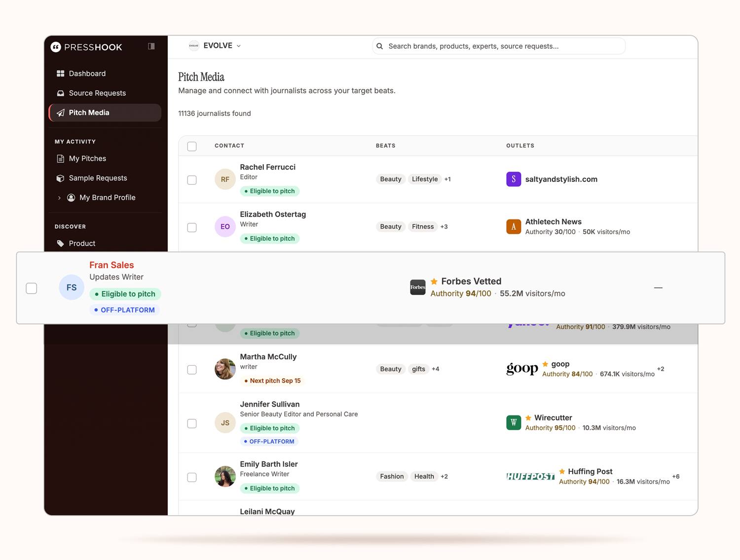The width and height of the screenshot is (740, 560).
Task: Check the box for Jennifer Sullivan
Action: 192,423
